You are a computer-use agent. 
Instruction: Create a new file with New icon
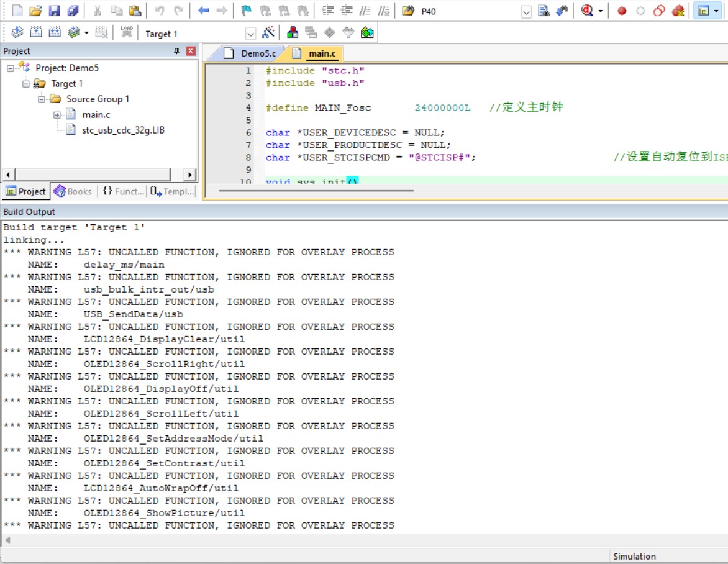(17, 11)
